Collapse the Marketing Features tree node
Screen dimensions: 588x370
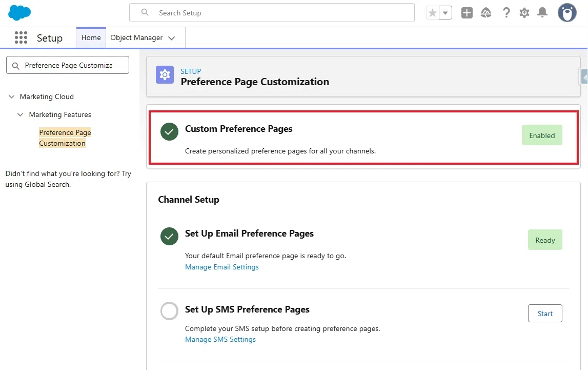tap(21, 114)
